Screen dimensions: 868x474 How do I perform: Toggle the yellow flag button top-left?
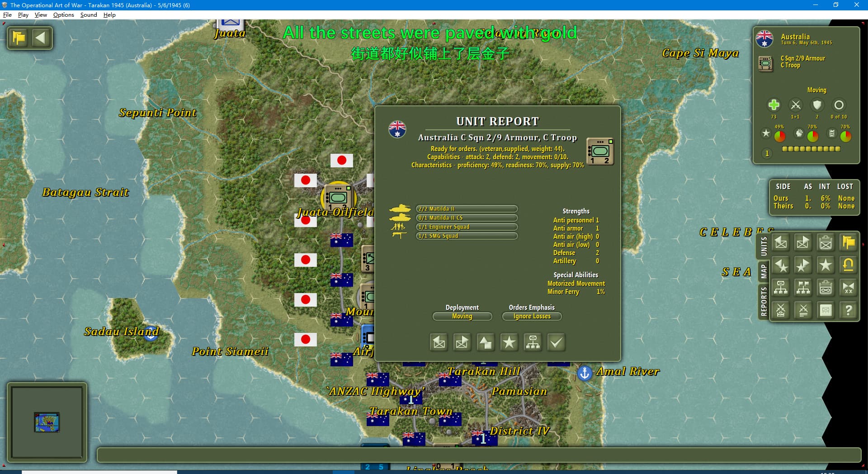19,38
